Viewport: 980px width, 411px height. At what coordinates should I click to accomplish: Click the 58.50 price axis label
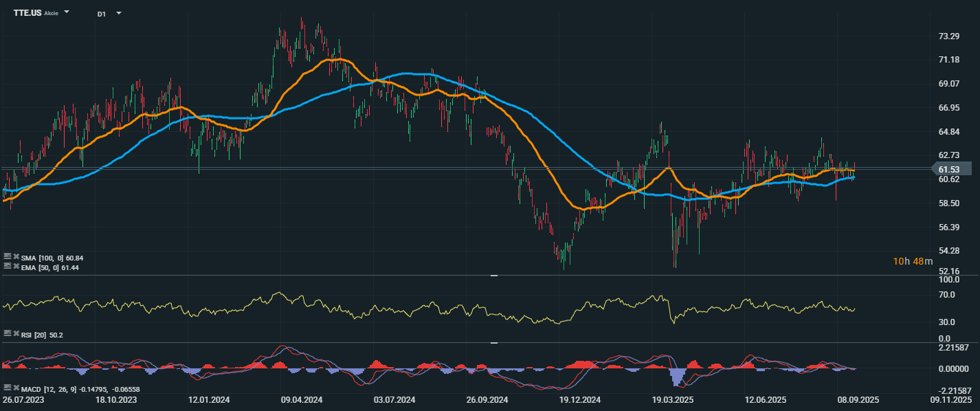[948, 203]
